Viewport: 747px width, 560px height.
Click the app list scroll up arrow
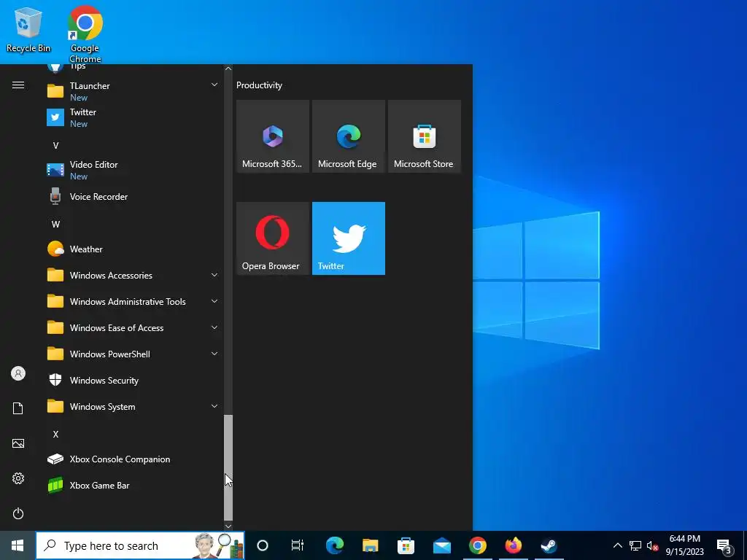[228, 69]
